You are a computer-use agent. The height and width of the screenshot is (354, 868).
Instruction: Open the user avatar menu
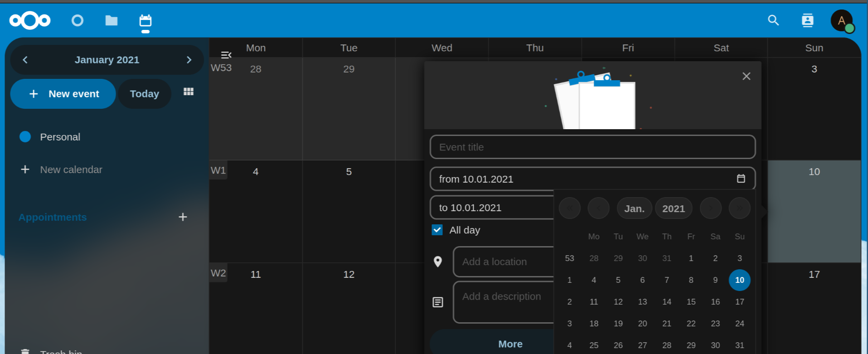pyautogui.click(x=842, y=20)
